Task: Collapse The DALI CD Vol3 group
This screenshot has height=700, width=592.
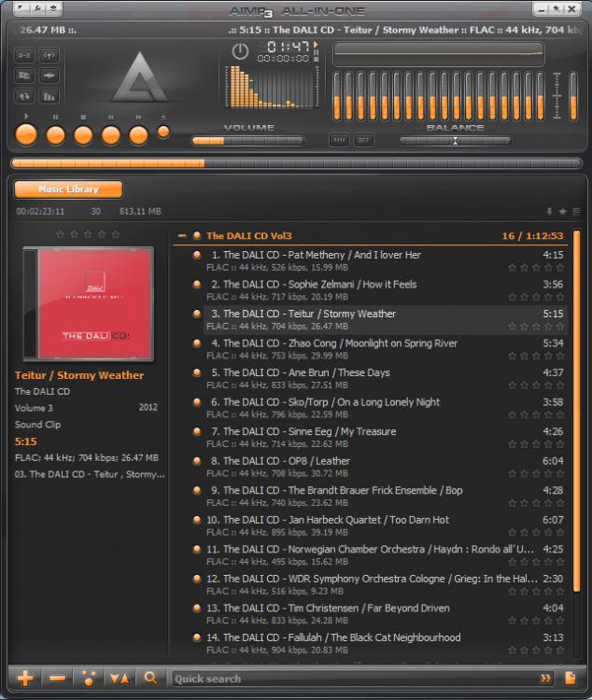Action: (x=182, y=236)
